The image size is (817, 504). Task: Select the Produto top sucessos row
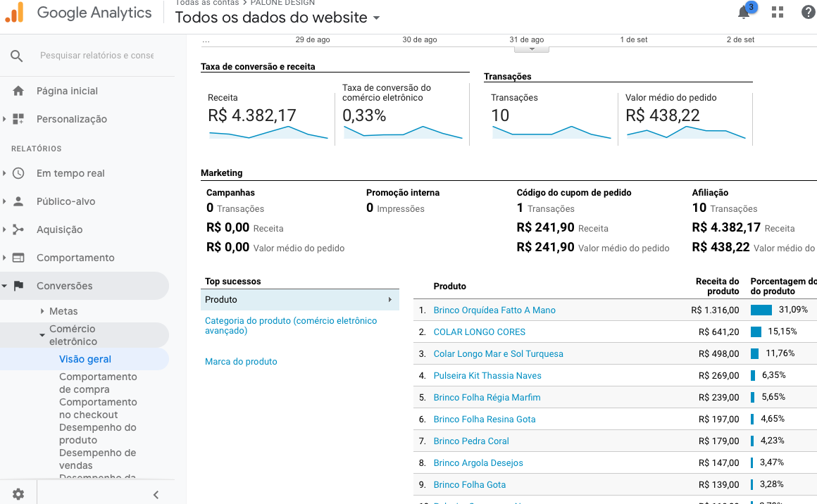point(299,300)
